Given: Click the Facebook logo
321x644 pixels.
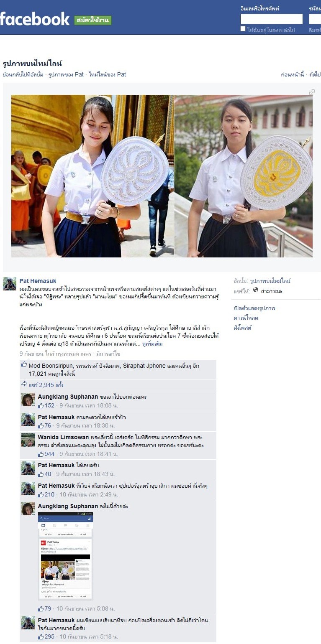Looking at the screenshot, I should 34,19.
